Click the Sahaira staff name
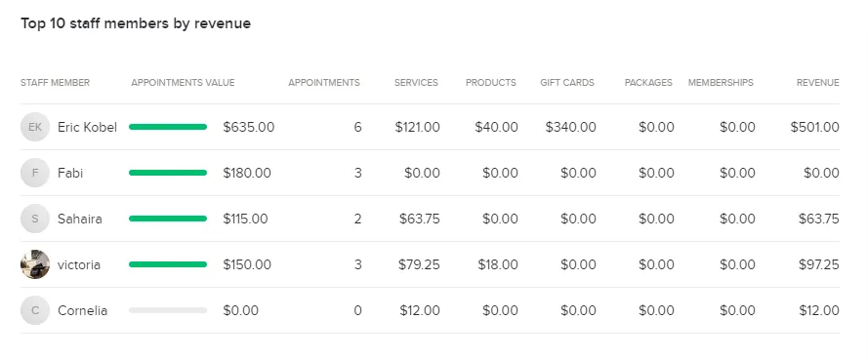The height and width of the screenshot is (360, 868). [x=80, y=219]
